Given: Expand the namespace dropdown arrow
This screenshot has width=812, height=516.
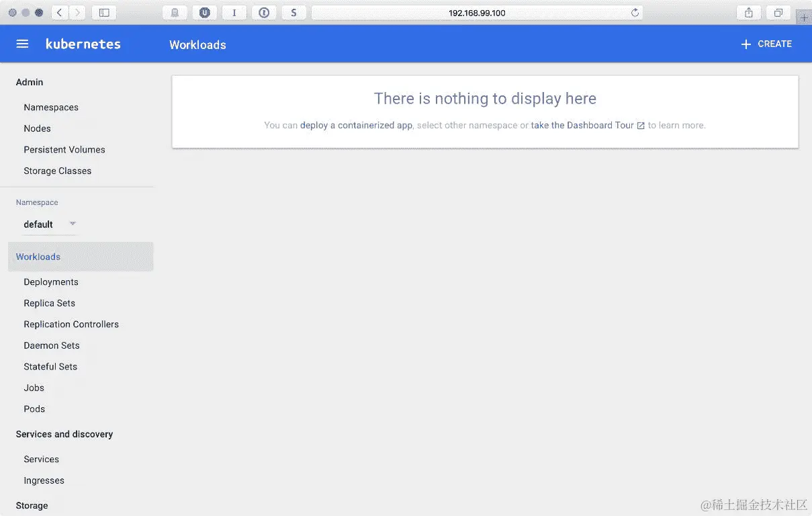Looking at the screenshot, I should [x=73, y=224].
